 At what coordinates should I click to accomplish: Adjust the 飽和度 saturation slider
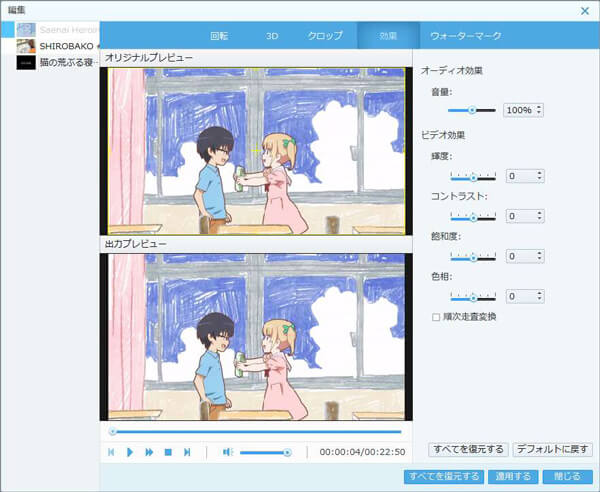[473, 257]
